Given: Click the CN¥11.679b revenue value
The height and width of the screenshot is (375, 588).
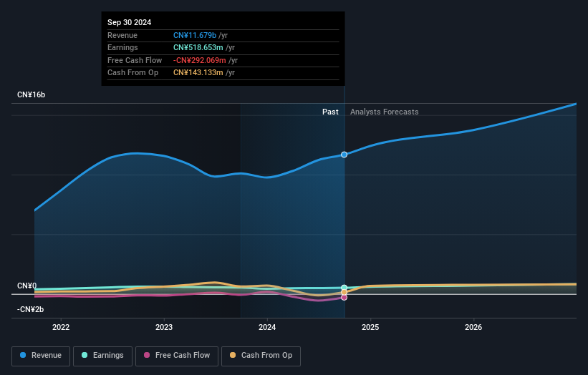Looking at the screenshot, I should click(x=195, y=35).
